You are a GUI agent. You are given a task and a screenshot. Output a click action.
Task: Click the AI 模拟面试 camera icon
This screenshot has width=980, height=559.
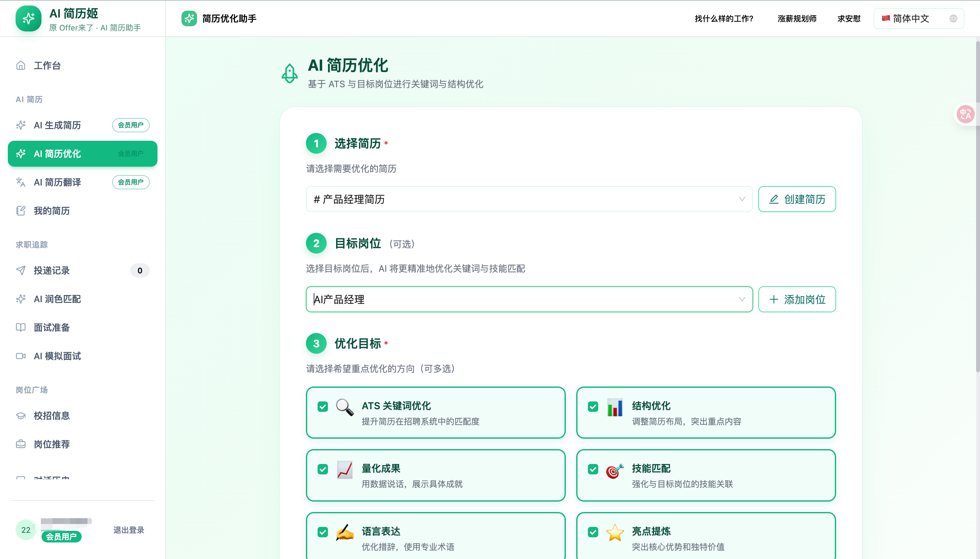click(21, 356)
